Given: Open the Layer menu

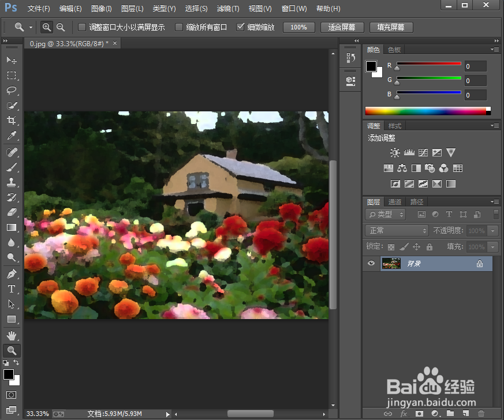Looking at the screenshot, I should click(x=132, y=9).
